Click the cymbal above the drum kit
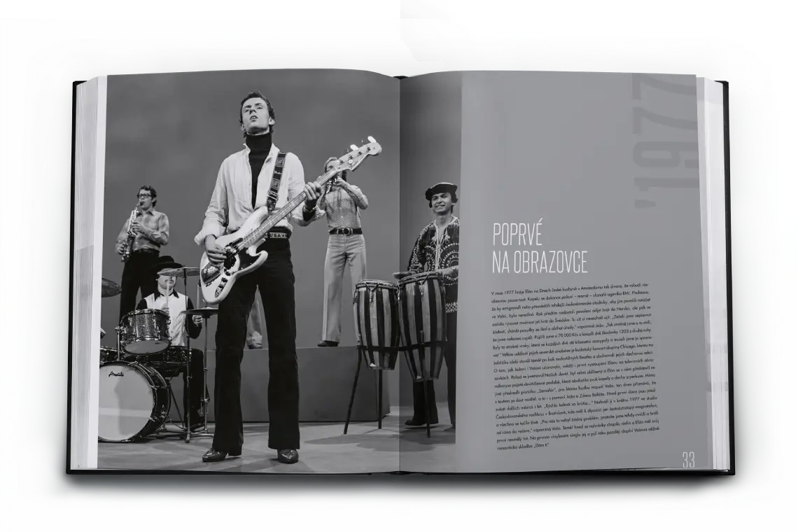Viewport: 798px width, 532px height. [177, 271]
